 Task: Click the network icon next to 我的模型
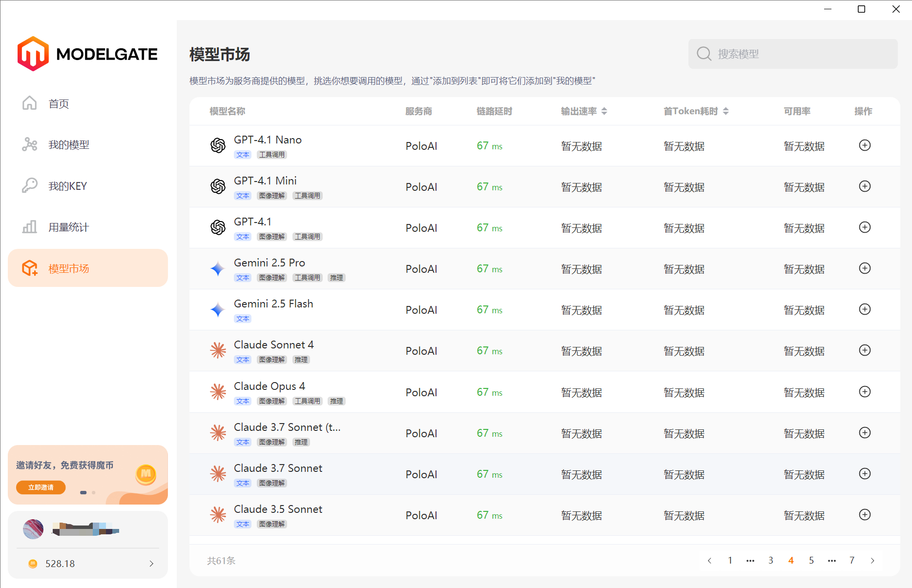click(29, 144)
